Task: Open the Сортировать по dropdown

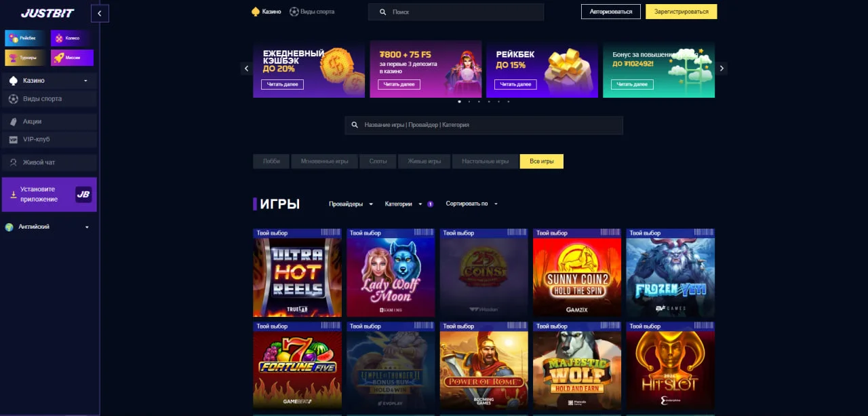Action: [472, 204]
